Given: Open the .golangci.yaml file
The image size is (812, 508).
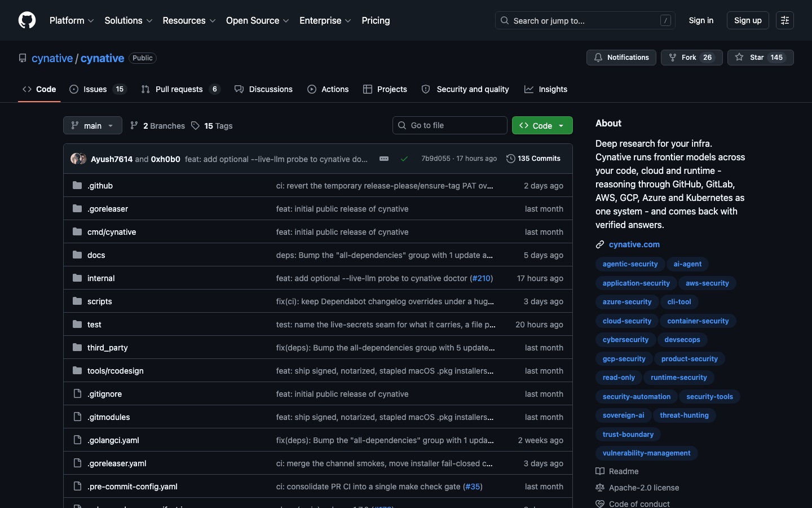Looking at the screenshot, I should (x=113, y=440).
